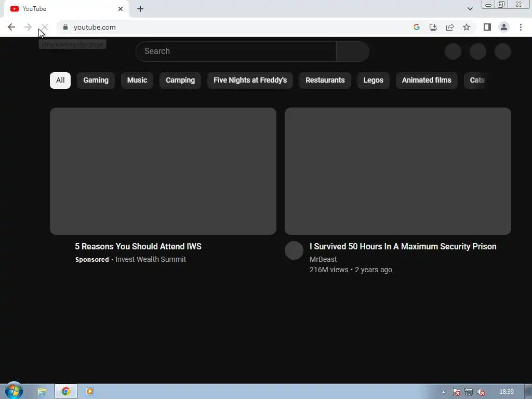Expand the tab search chevron

(x=470, y=9)
